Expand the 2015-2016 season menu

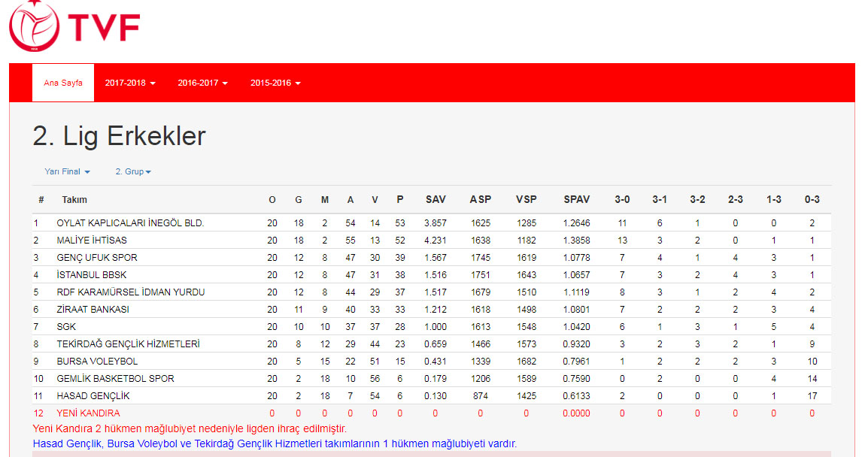pyautogui.click(x=275, y=83)
